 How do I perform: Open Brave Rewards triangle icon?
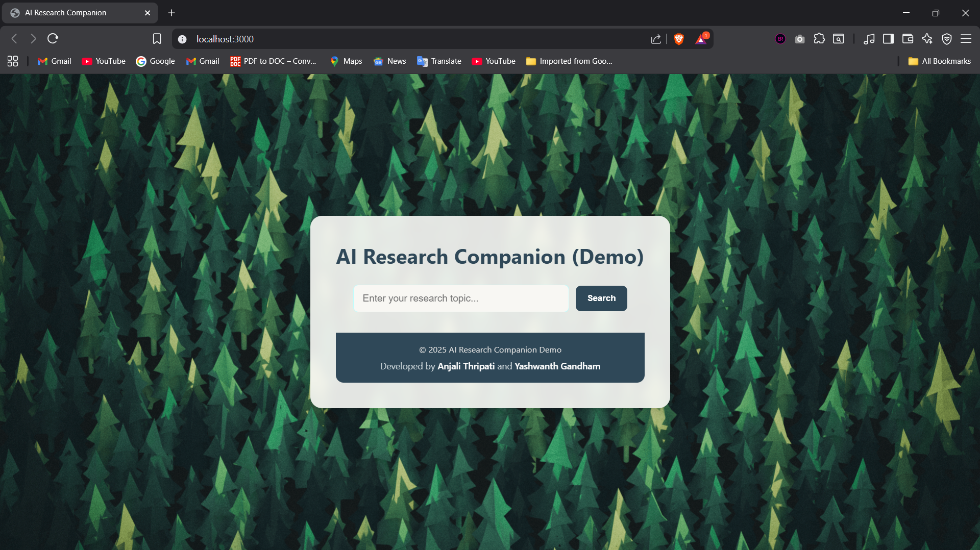[701, 39]
